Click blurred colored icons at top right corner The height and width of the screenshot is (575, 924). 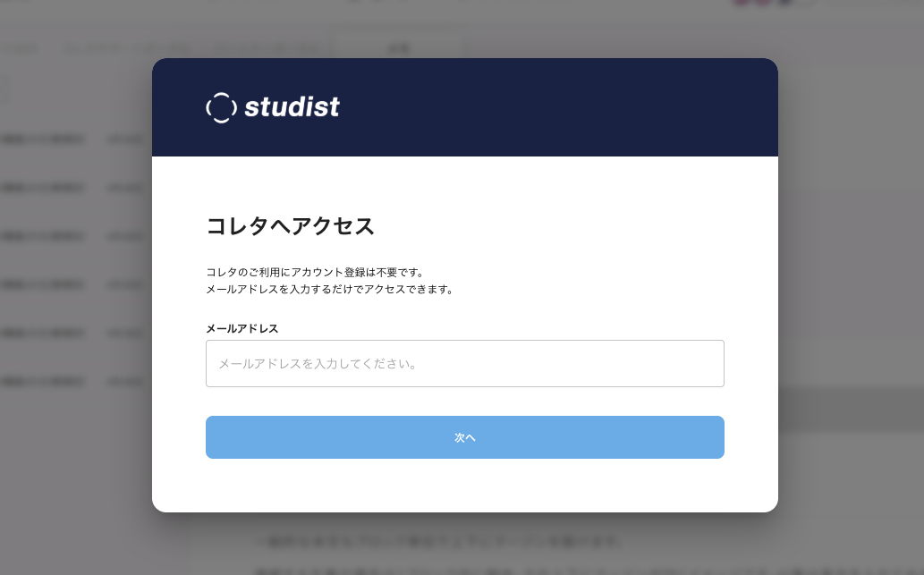point(764,3)
